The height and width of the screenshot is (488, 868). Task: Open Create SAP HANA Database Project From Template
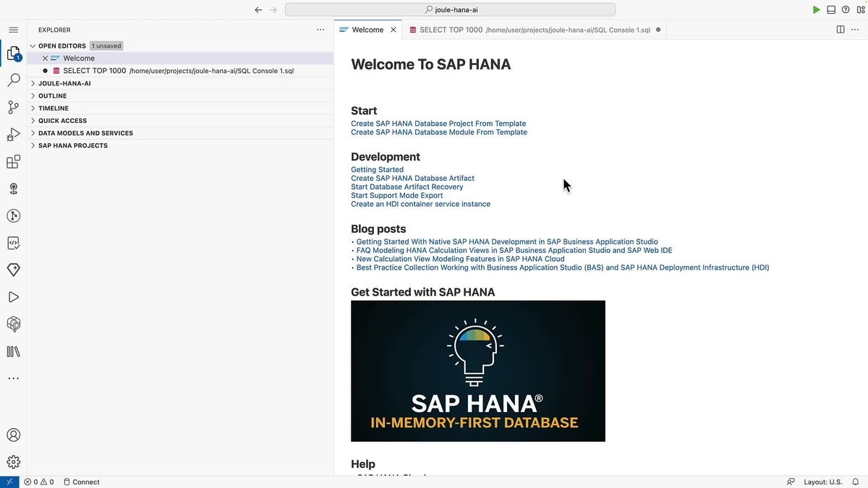point(438,124)
